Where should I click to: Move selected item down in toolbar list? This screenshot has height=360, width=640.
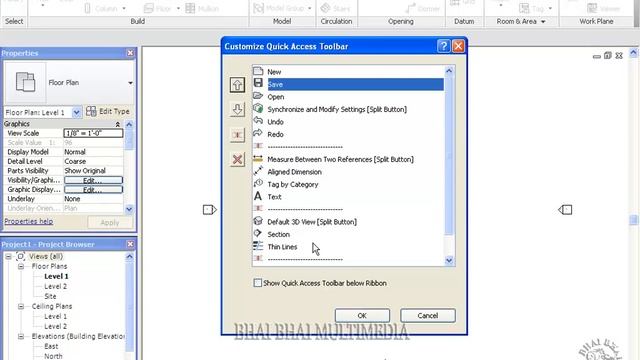click(237, 109)
